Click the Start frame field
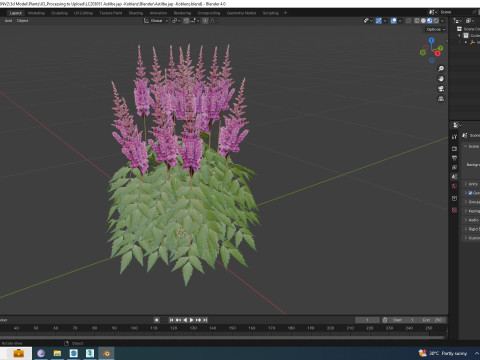This screenshot has width=480, height=360. point(403,320)
